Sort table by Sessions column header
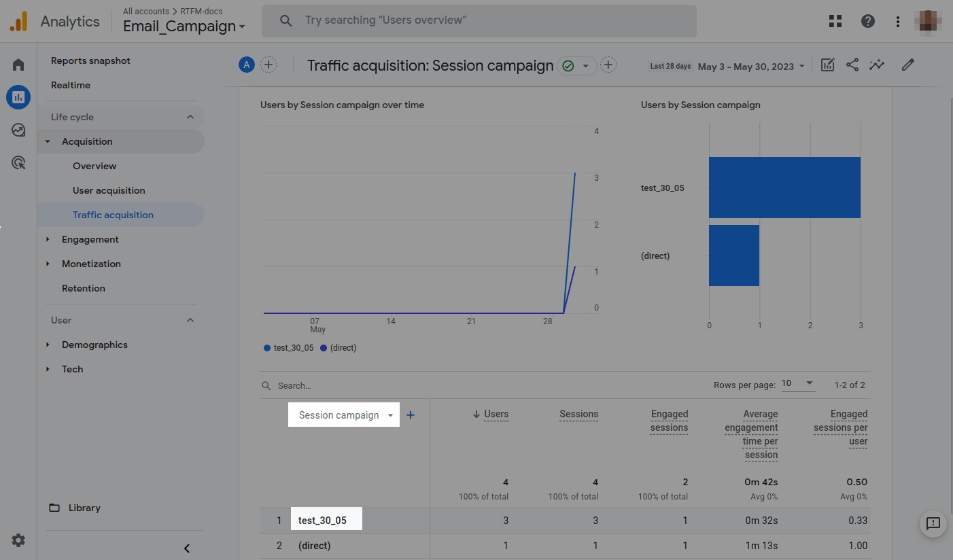Image resolution: width=953 pixels, height=560 pixels. pos(578,414)
